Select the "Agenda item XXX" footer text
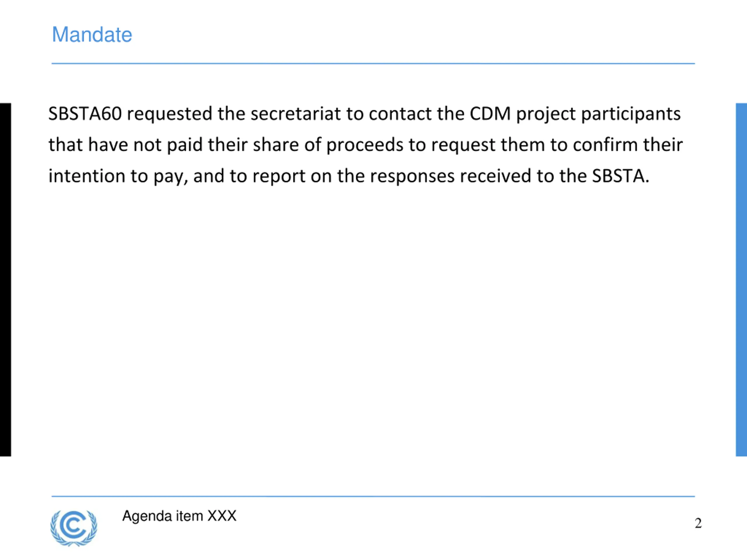 [179, 516]
